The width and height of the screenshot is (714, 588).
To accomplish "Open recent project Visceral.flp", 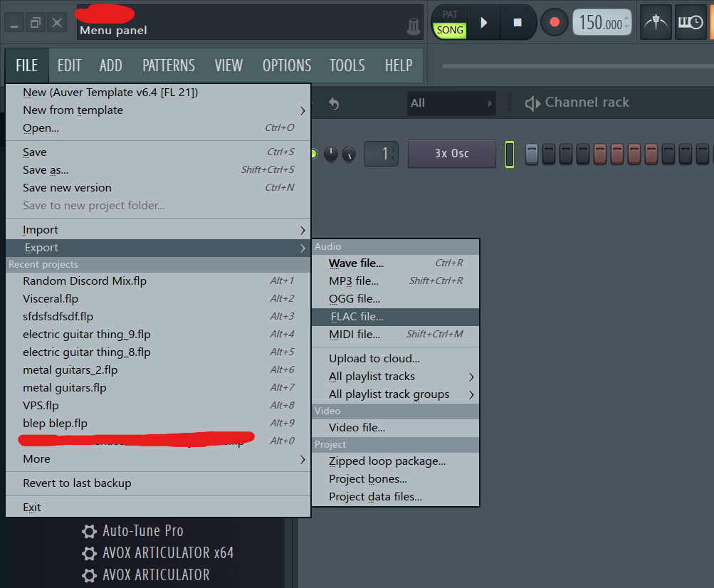I will 159,299.
